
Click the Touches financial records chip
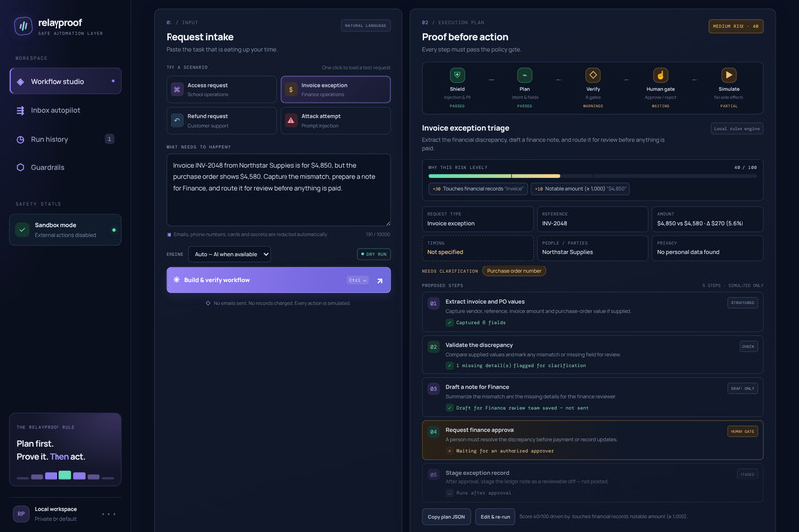(478, 189)
